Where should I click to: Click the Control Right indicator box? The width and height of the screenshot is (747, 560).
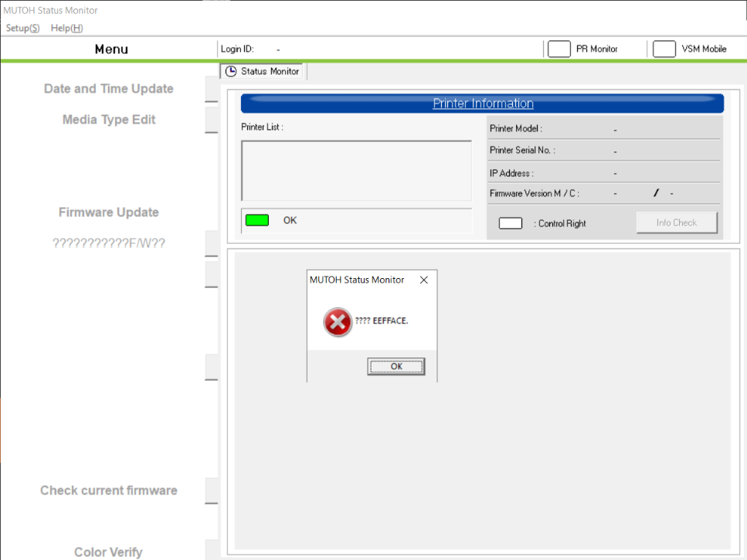tap(510, 223)
